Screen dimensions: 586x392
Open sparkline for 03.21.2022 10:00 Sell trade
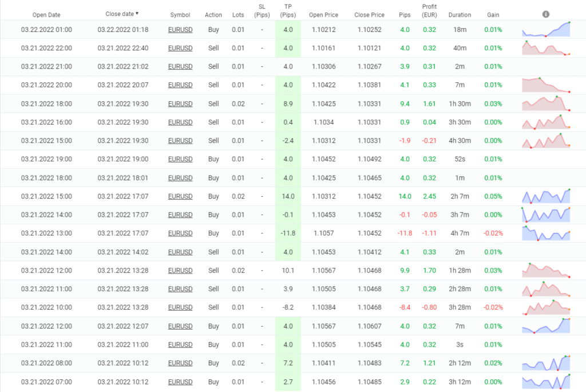point(546,307)
